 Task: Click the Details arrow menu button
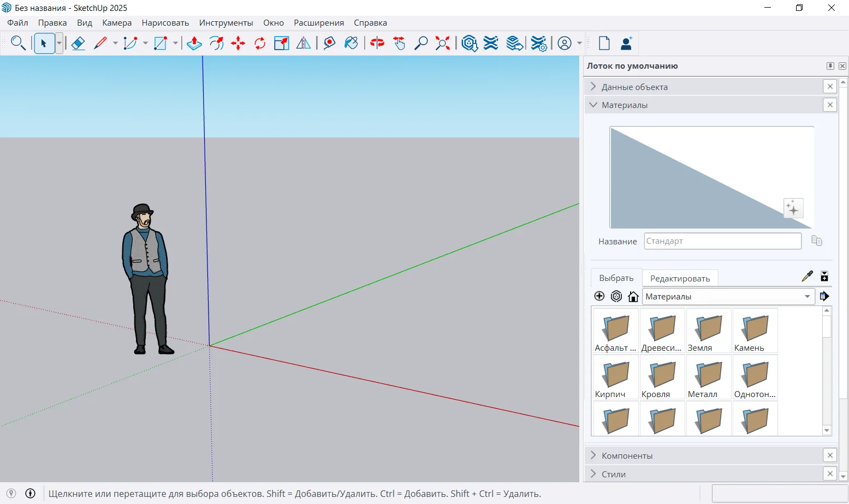point(824,296)
